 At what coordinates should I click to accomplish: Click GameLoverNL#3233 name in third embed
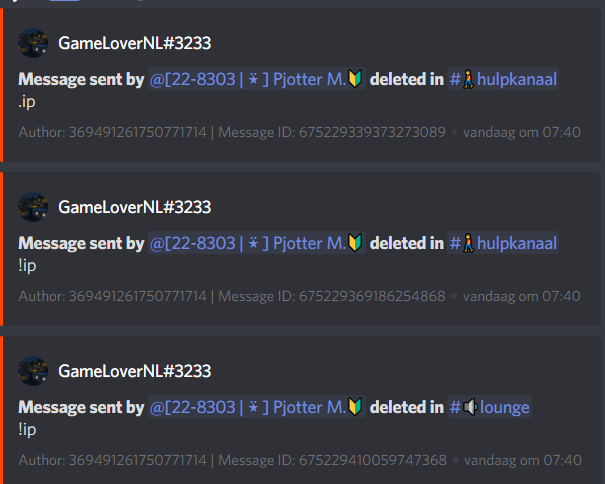[135, 371]
